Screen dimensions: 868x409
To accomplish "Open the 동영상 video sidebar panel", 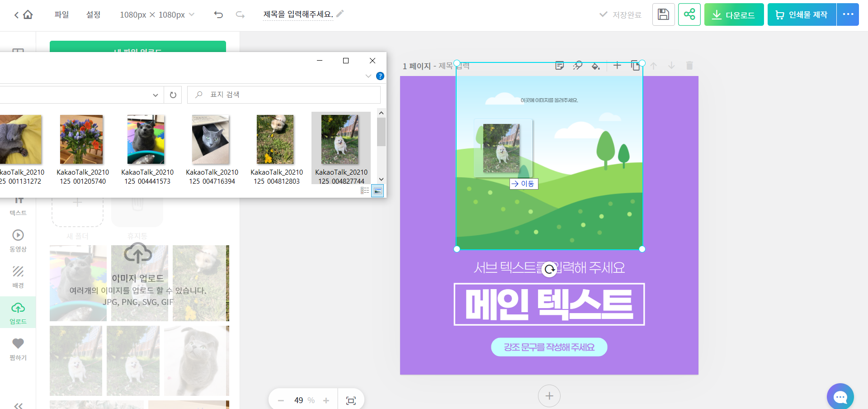I will 18,240.
